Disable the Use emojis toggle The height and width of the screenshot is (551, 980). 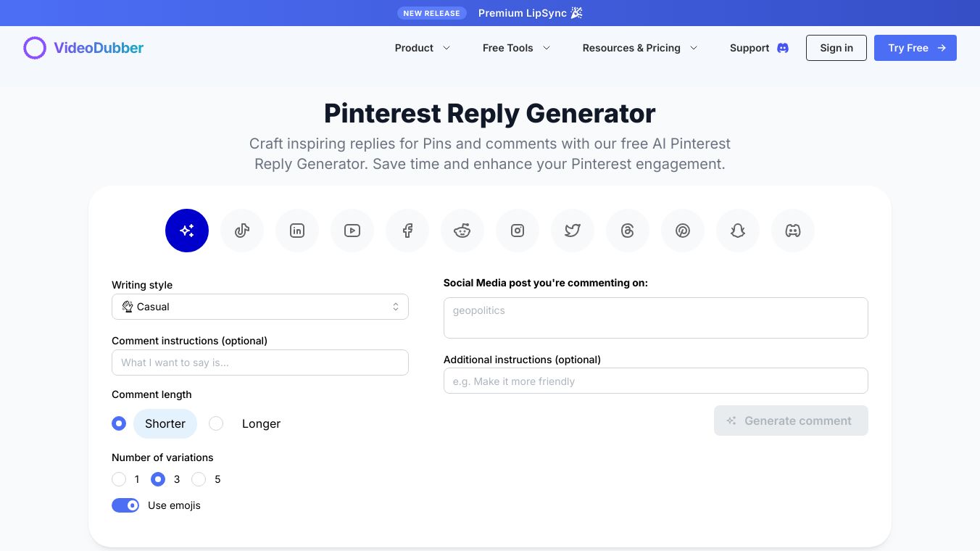(125, 505)
